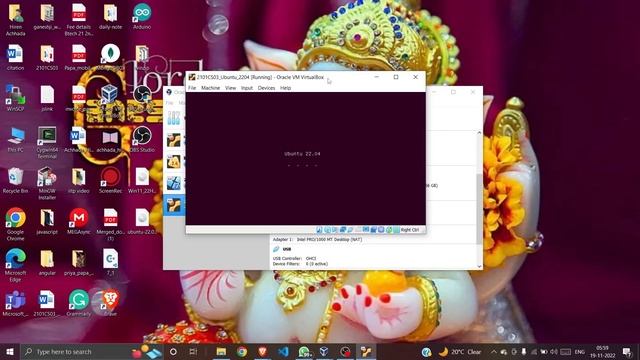This screenshot has height=360, width=640.
Task: Open ScreenRec desktop shortcut
Action: pyautogui.click(x=110, y=180)
